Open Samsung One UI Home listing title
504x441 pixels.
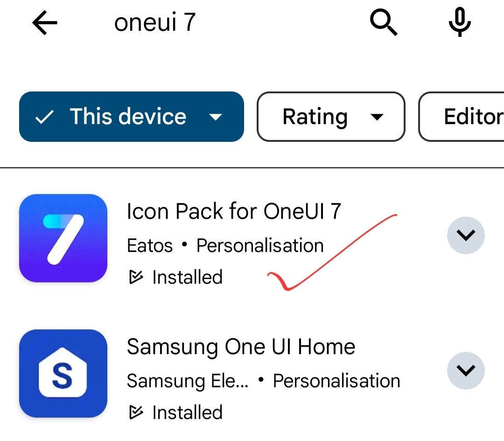pos(241,346)
